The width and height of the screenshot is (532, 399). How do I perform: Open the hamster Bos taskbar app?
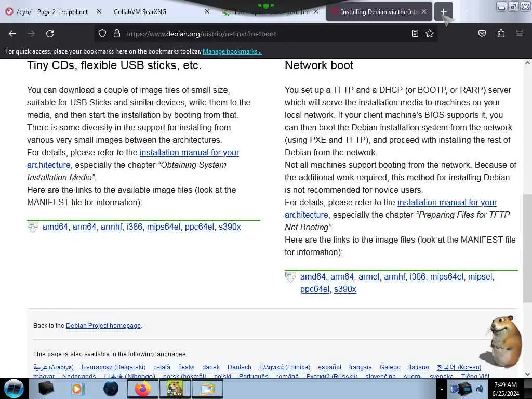tap(175, 389)
